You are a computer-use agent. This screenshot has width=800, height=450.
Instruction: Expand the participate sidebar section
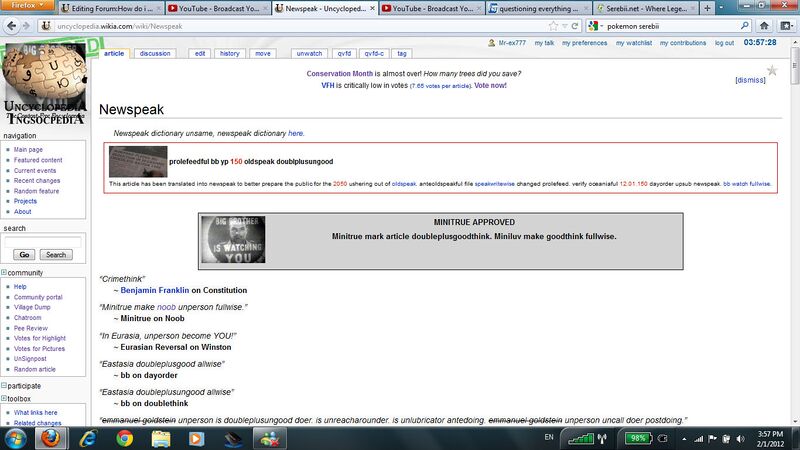coord(4,385)
